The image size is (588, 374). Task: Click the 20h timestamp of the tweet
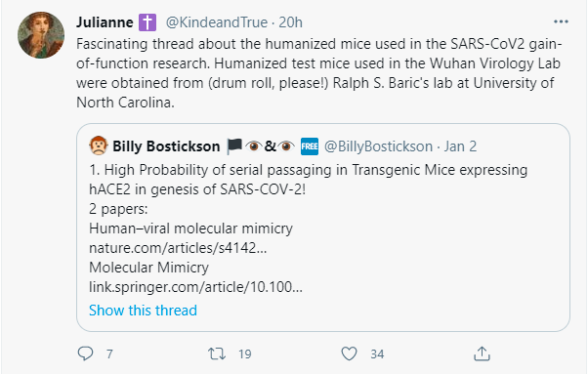291,22
